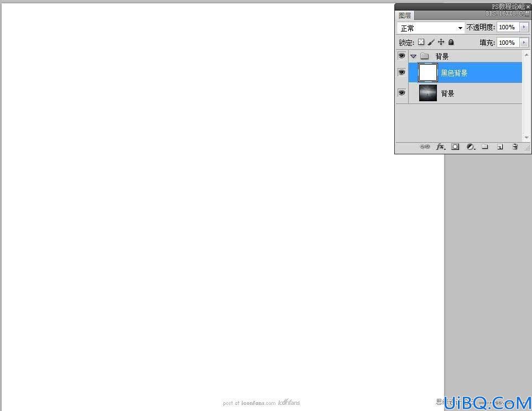Screen dimensions: 532x411
Task: Hide the 背景 group visibility eye
Action: click(401, 56)
